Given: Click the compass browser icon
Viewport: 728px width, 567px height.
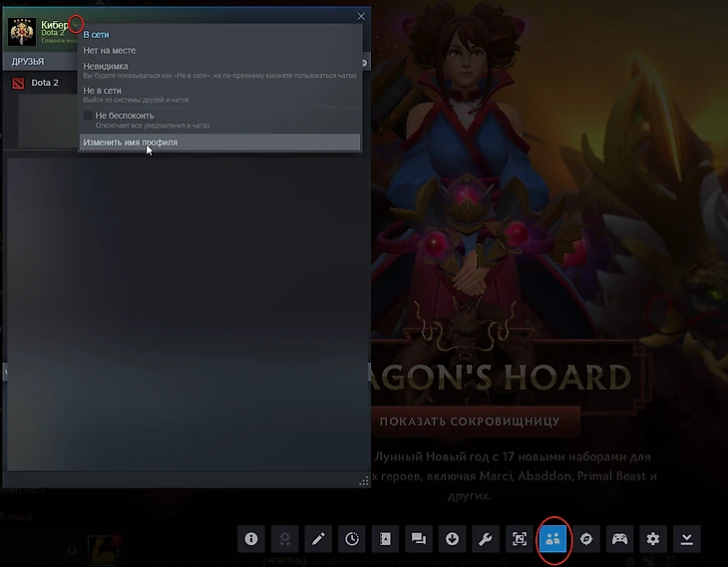Looking at the screenshot, I should pos(586,539).
